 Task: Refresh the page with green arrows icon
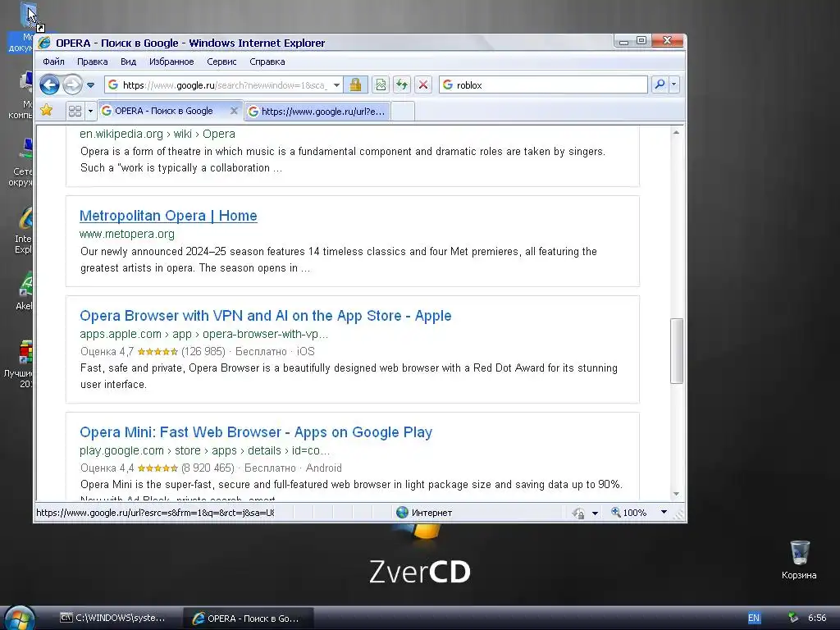tap(402, 84)
